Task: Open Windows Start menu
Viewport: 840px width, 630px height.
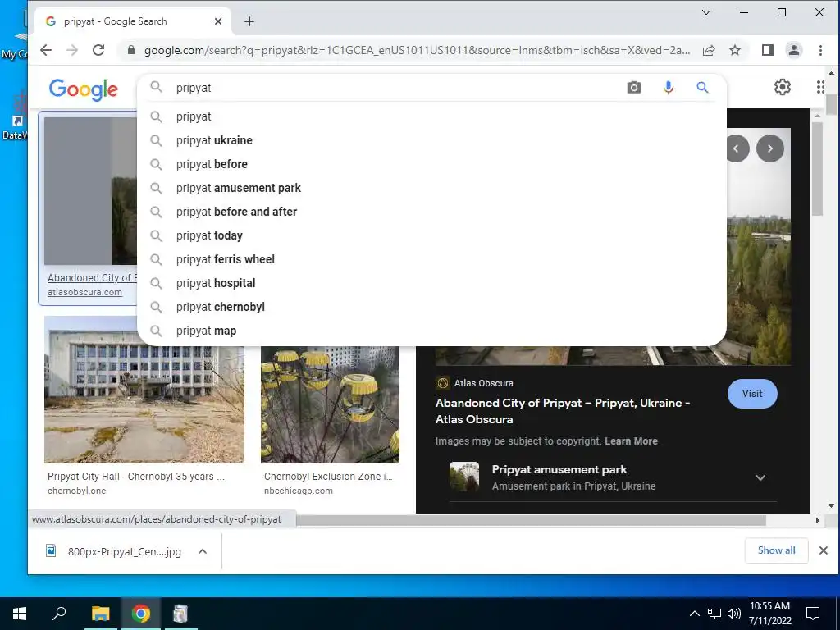Action: click(20, 614)
